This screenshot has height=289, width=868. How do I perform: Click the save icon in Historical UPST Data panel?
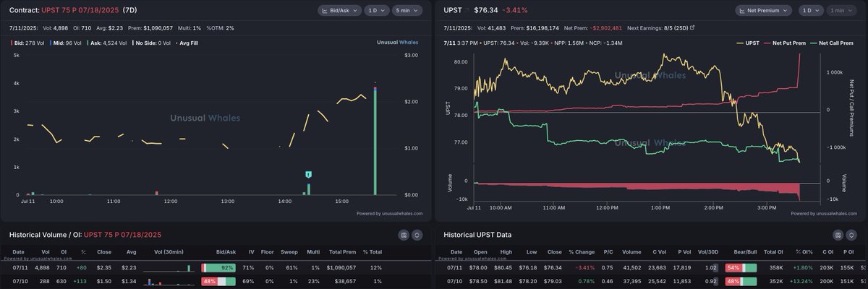pyautogui.click(x=838, y=236)
